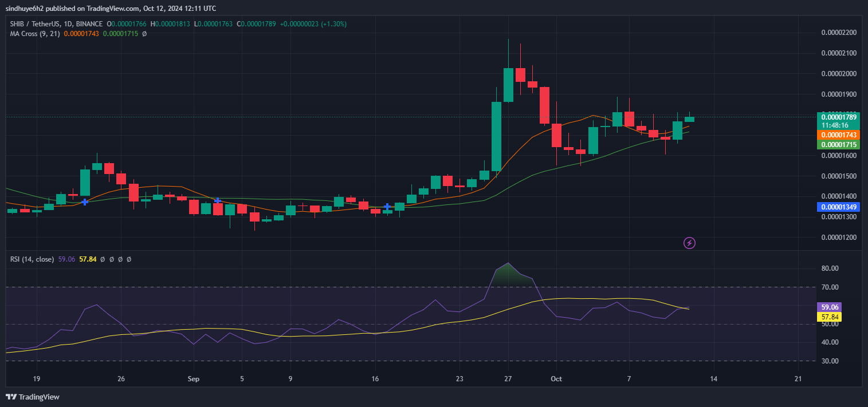Click the 21 date label on time axis

[799, 379]
